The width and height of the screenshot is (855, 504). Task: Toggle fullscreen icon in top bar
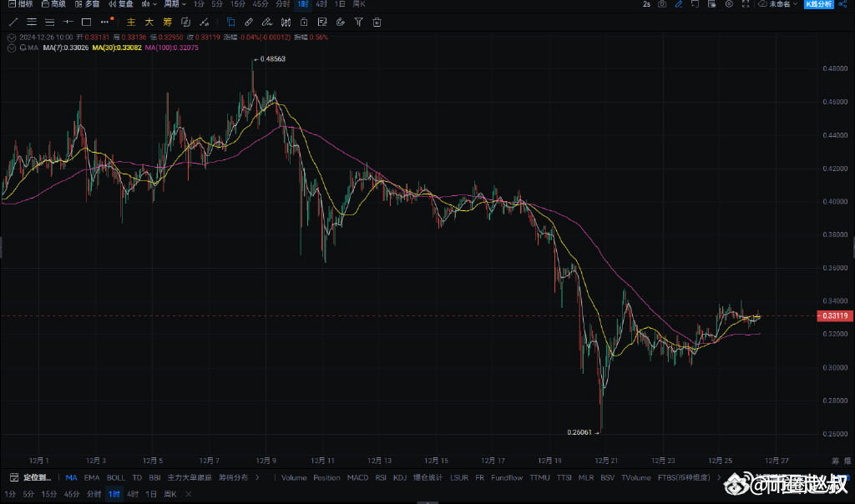click(x=746, y=4)
